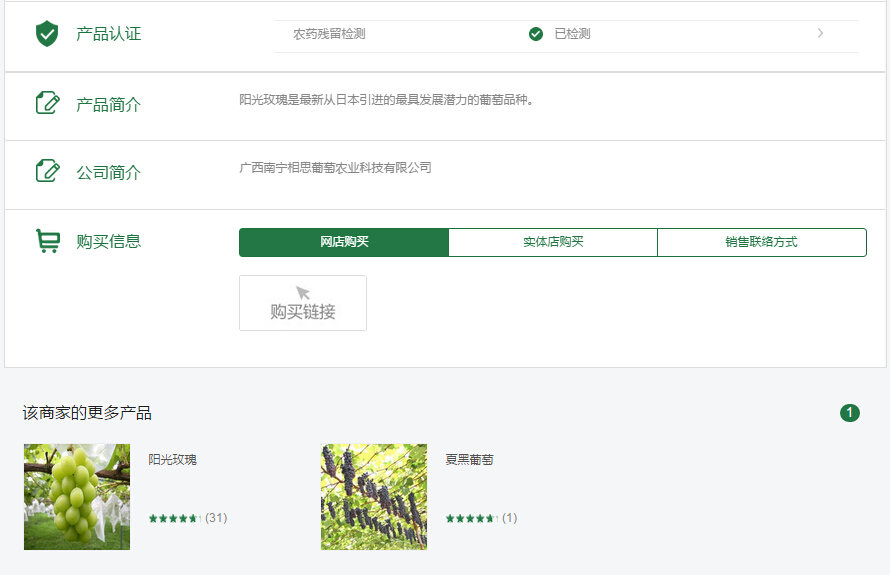Click the star rating with 1 review
890x575 pixels.
(481, 518)
